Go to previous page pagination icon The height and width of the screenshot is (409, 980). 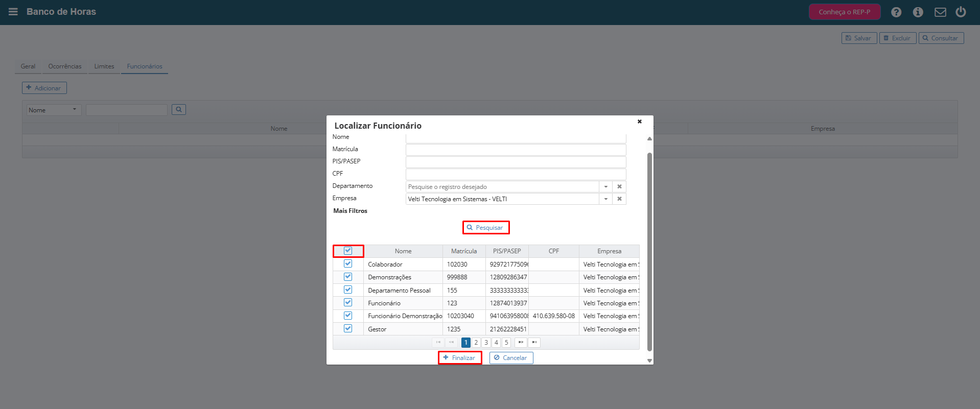(451, 342)
